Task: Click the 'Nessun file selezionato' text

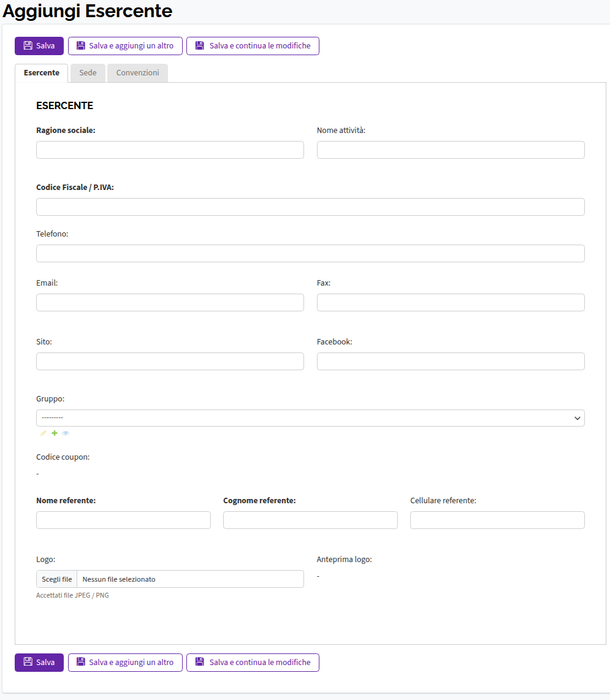Action: click(x=119, y=579)
